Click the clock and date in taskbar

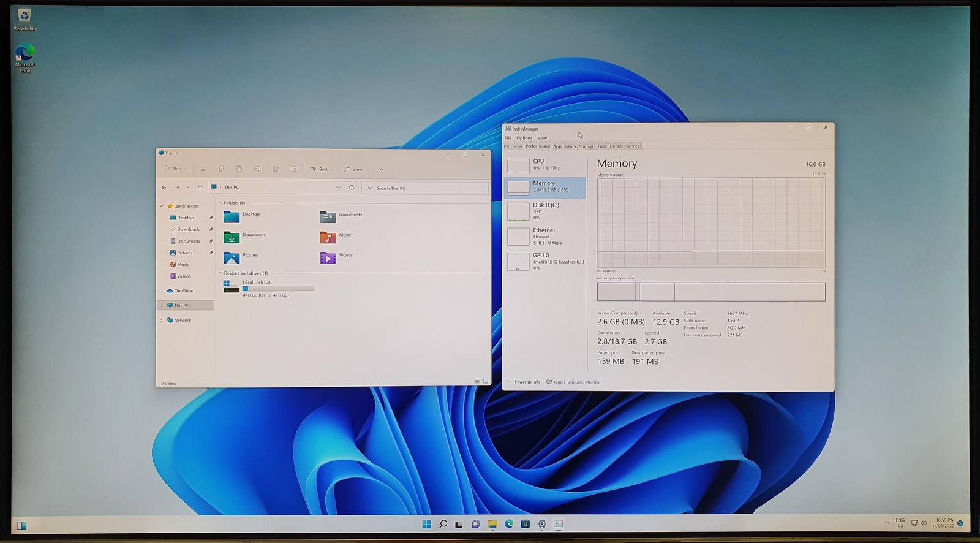944,523
